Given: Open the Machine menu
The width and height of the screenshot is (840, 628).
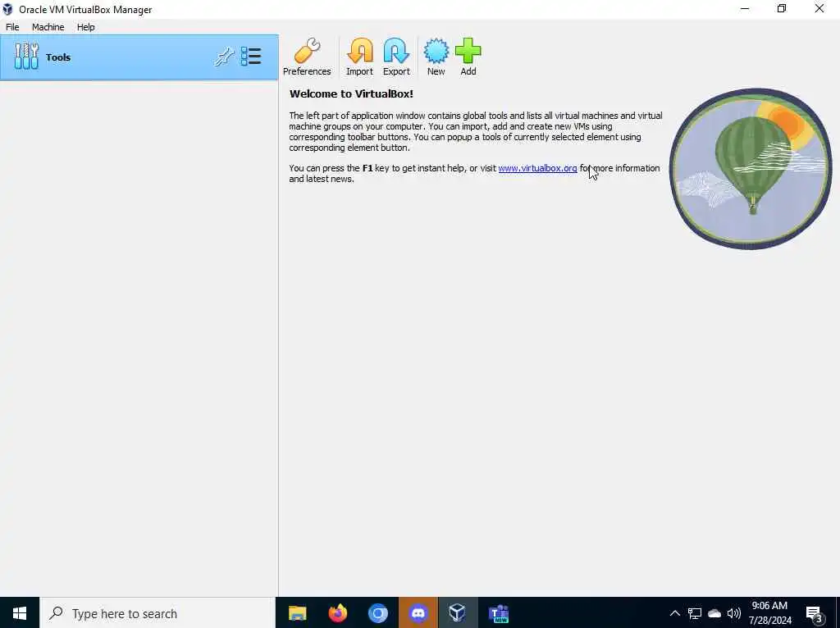Looking at the screenshot, I should [x=48, y=27].
